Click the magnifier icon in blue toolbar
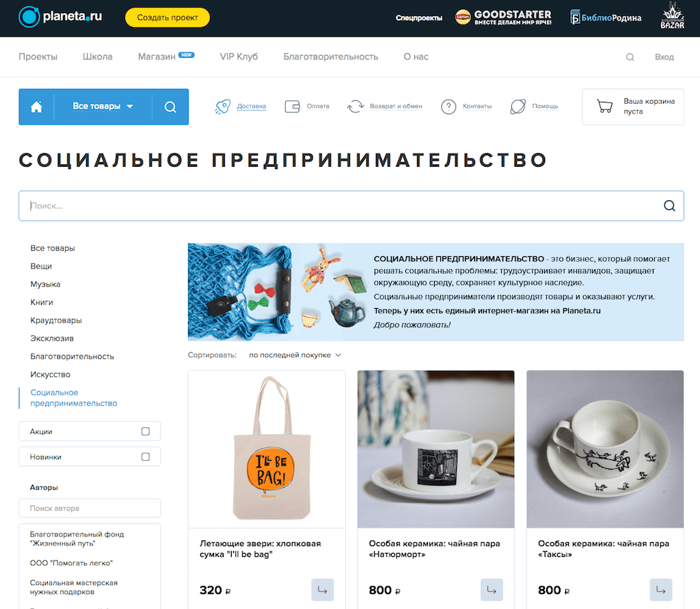 click(x=170, y=107)
